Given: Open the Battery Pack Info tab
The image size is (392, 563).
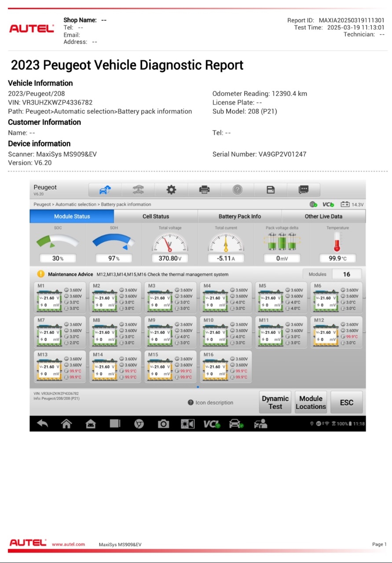Looking at the screenshot, I should (x=240, y=216).
